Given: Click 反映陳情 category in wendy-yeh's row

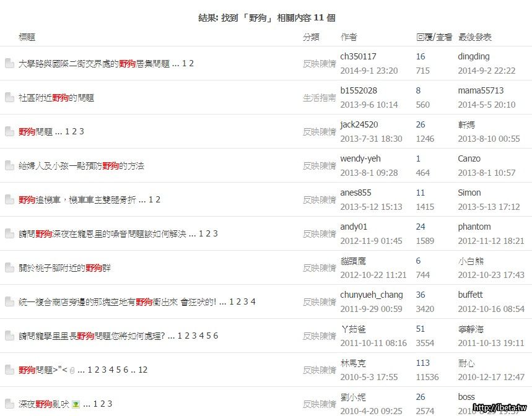Looking at the screenshot, I should (319, 166).
